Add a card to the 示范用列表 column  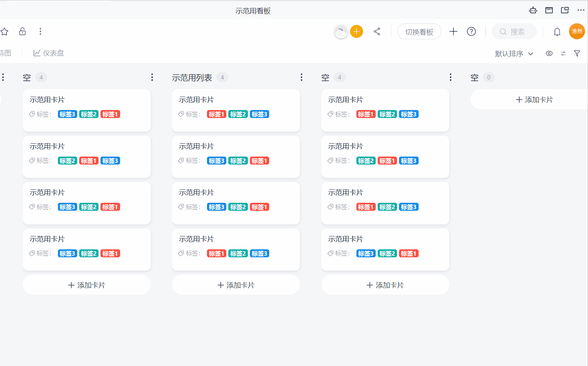coord(236,285)
